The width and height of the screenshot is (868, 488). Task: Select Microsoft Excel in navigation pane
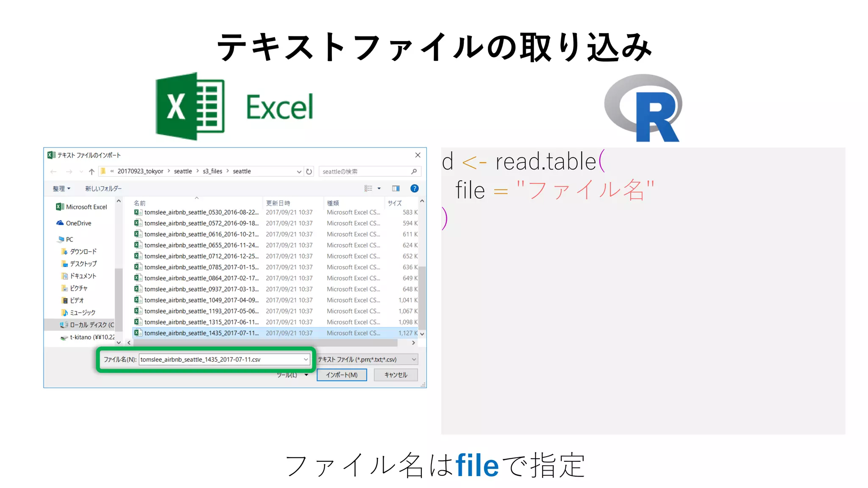pos(82,207)
